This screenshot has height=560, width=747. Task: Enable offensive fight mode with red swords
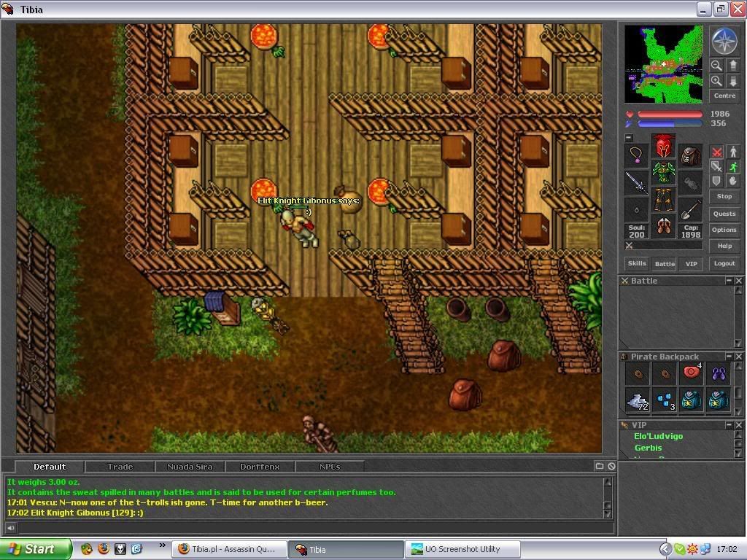click(716, 152)
